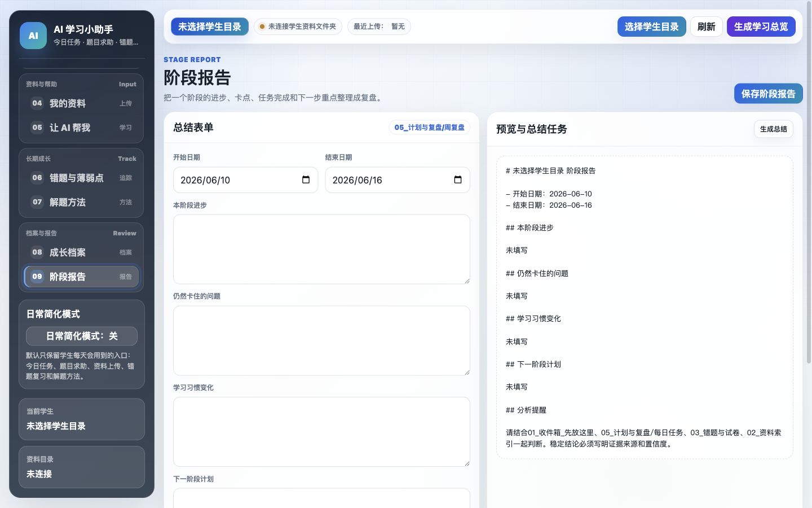The width and height of the screenshot is (812, 508).
Task: Click 最近上传:暂无 status chip
Action: [x=379, y=27]
